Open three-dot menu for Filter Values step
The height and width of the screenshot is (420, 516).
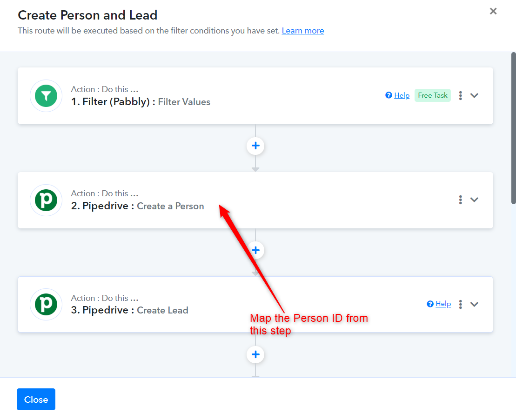(460, 95)
